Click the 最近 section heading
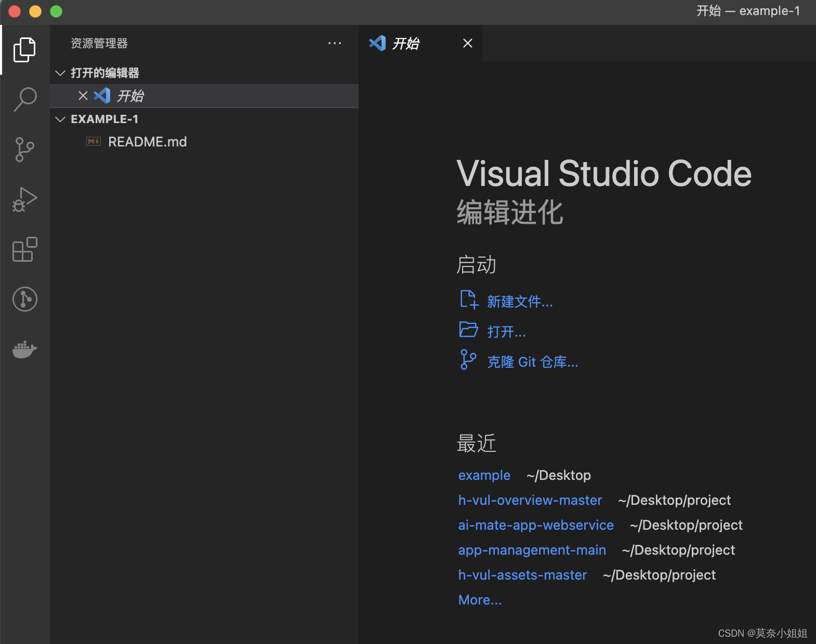The image size is (816, 644). coord(476,444)
